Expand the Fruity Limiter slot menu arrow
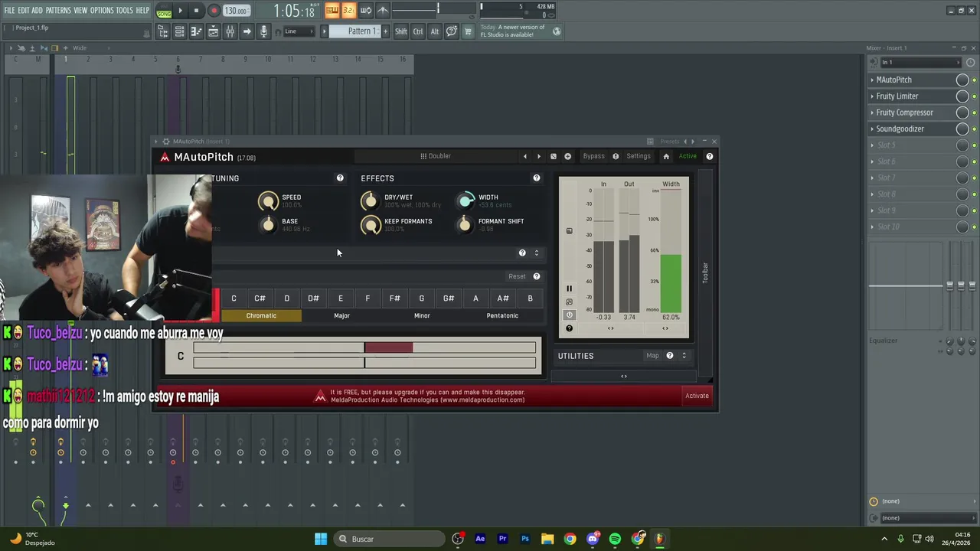980x551 pixels. [872, 96]
